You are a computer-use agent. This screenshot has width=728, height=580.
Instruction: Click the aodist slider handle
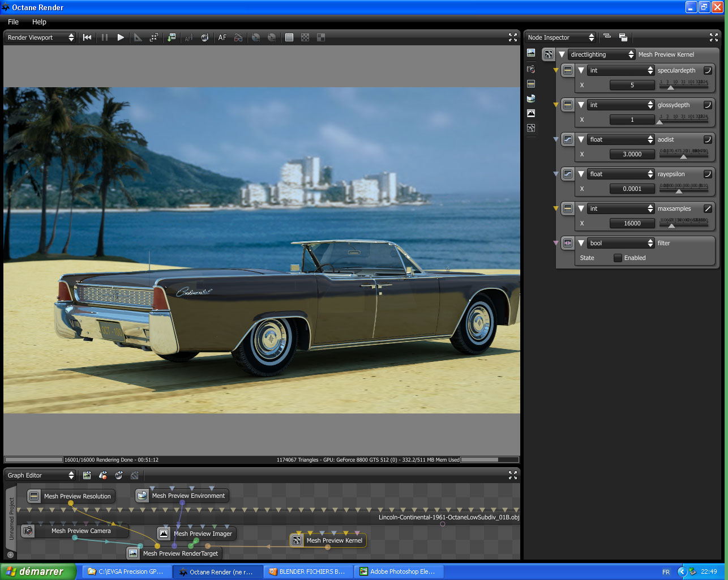tap(683, 157)
